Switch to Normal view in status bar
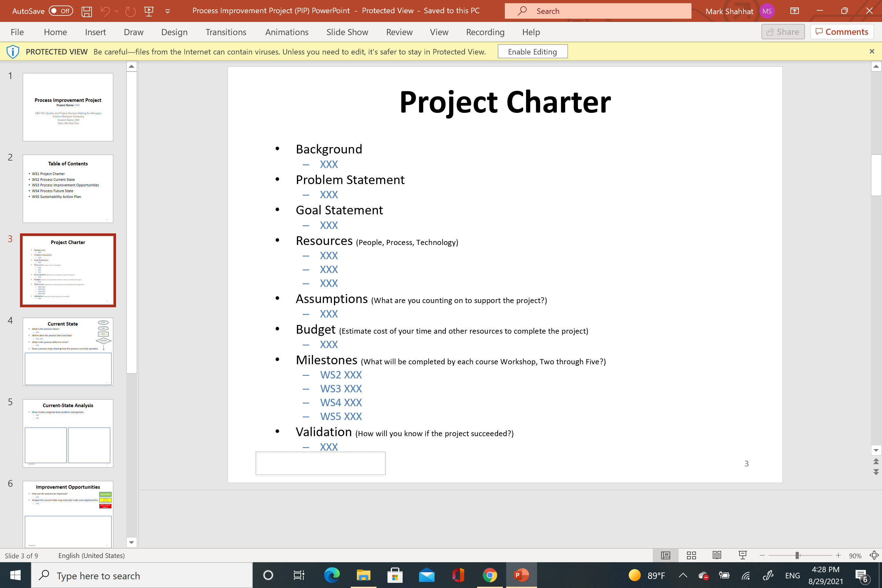Viewport: 882px width, 588px height. pos(666,555)
